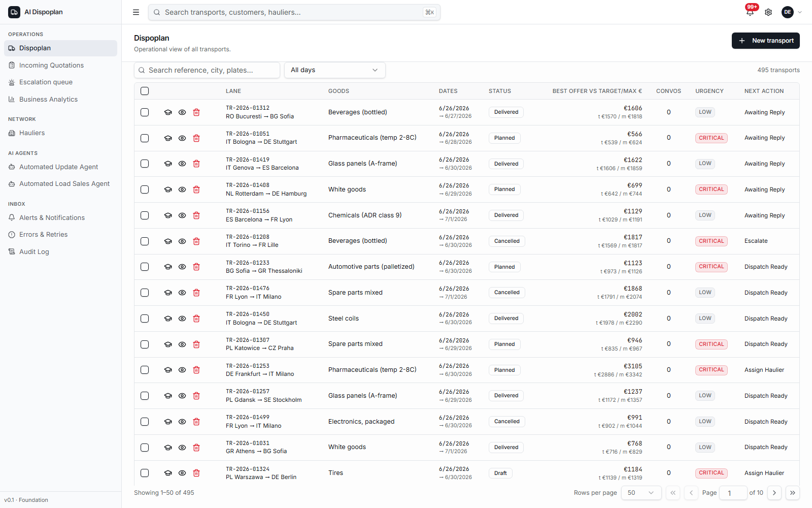Click graduation cap icon for TR-2026-01324
The width and height of the screenshot is (812, 508).
pos(168,473)
